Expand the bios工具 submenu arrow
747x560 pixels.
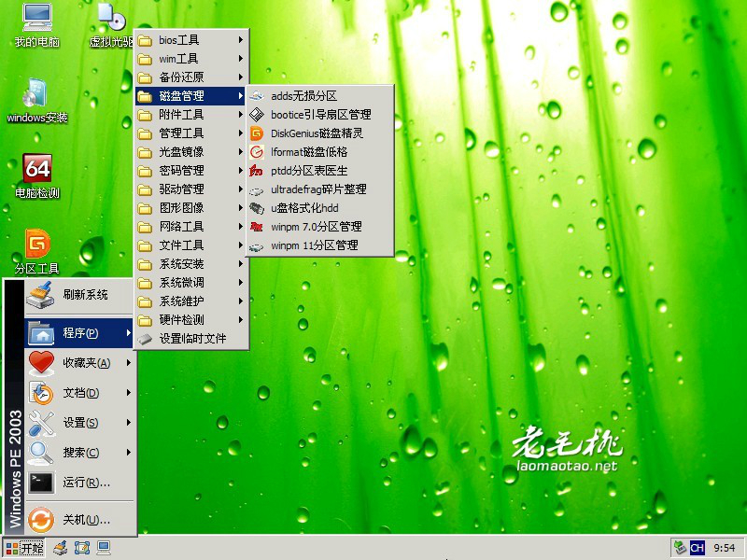tap(242, 39)
